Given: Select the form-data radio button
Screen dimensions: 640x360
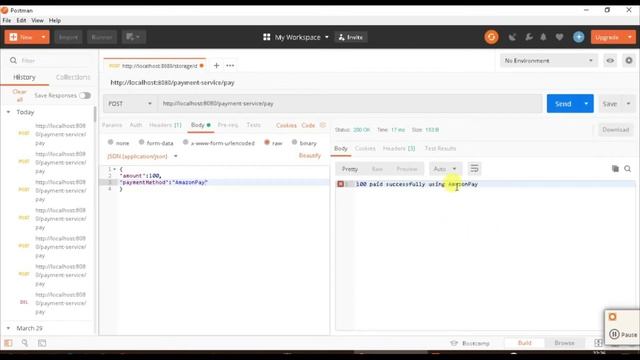Looking at the screenshot, I should 141,142.
